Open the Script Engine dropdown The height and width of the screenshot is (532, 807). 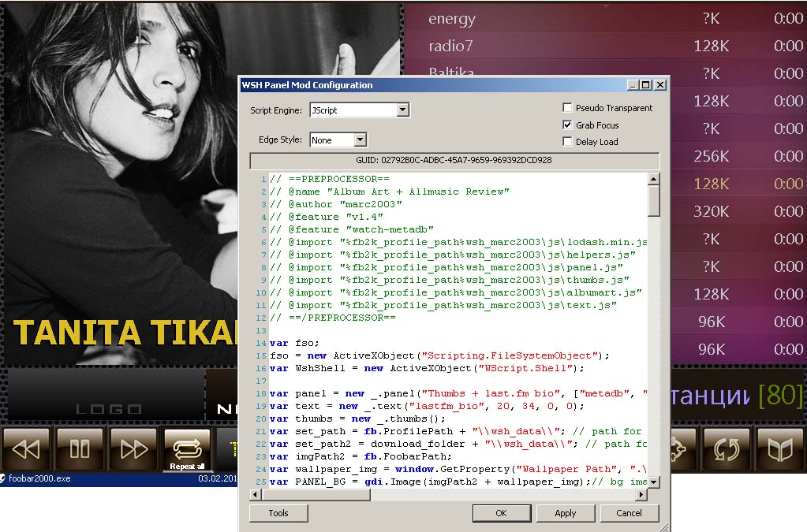pos(402,110)
